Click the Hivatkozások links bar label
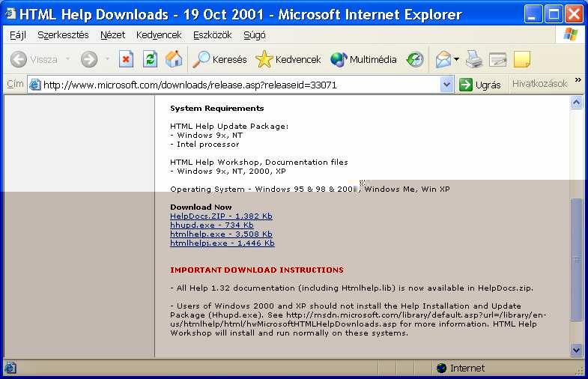This screenshot has height=379, width=588. [x=539, y=84]
